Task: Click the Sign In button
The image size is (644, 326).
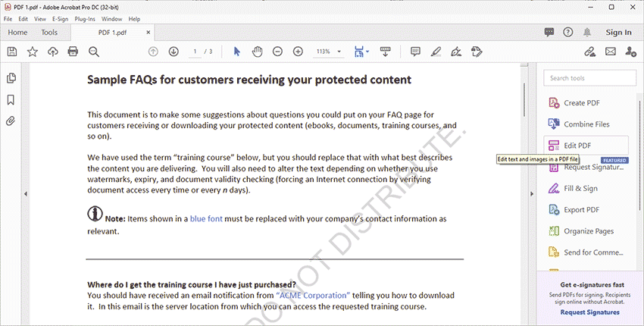Action: (x=618, y=33)
